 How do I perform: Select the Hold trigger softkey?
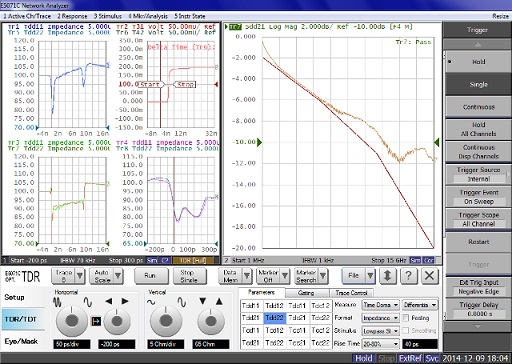(x=478, y=62)
